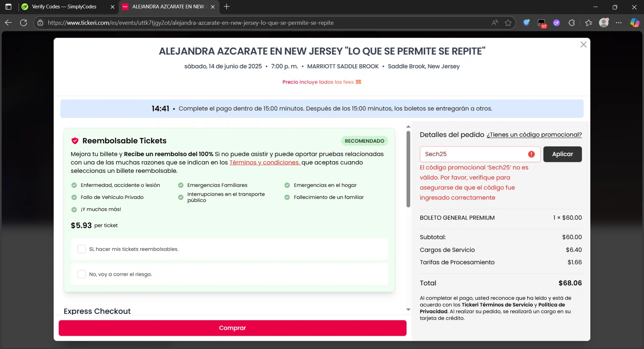Viewport: 644px width, 349px height.
Task: Click 'MARRIOTT SADDLE BROOK' venue text
Action: tap(343, 66)
